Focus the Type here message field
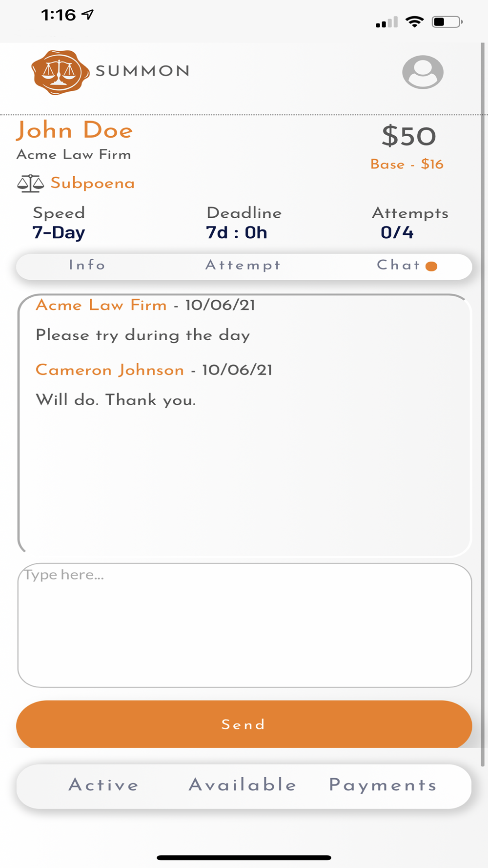Image resolution: width=488 pixels, height=868 pixels. pos(244,625)
